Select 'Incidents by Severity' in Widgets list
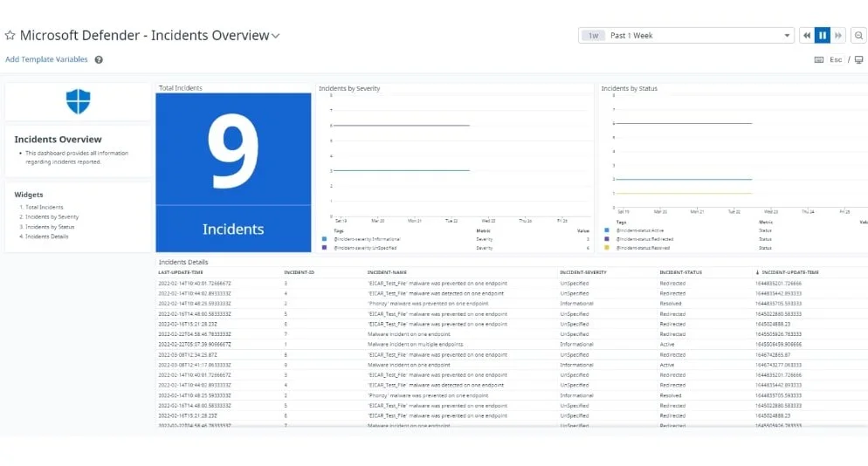The image size is (868, 466). point(52,217)
